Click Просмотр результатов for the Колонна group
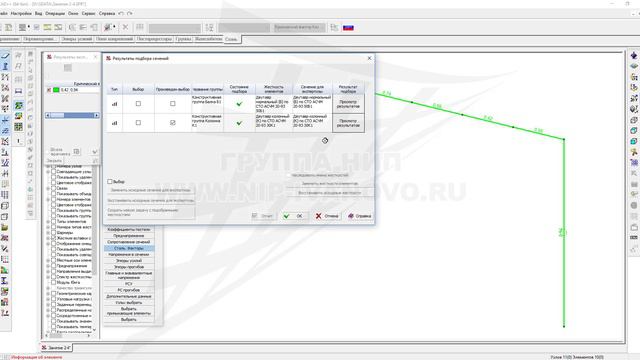The height and width of the screenshot is (360, 640). pos(348,123)
